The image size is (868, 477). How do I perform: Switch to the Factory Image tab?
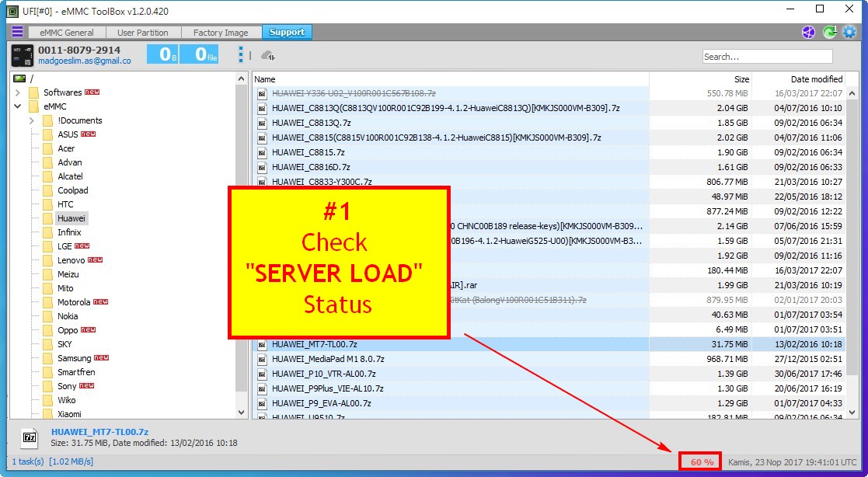point(221,32)
